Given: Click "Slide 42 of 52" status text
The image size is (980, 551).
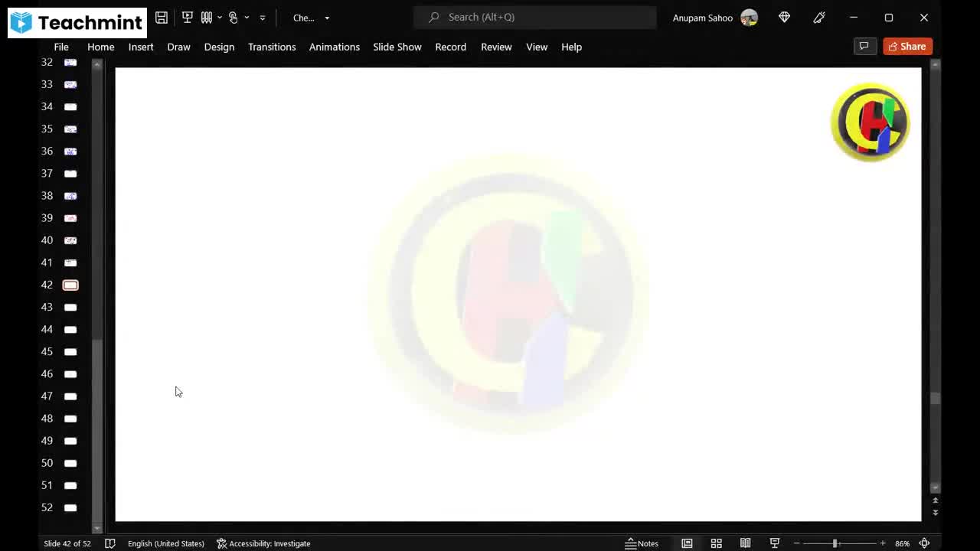Looking at the screenshot, I should point(67,543).
